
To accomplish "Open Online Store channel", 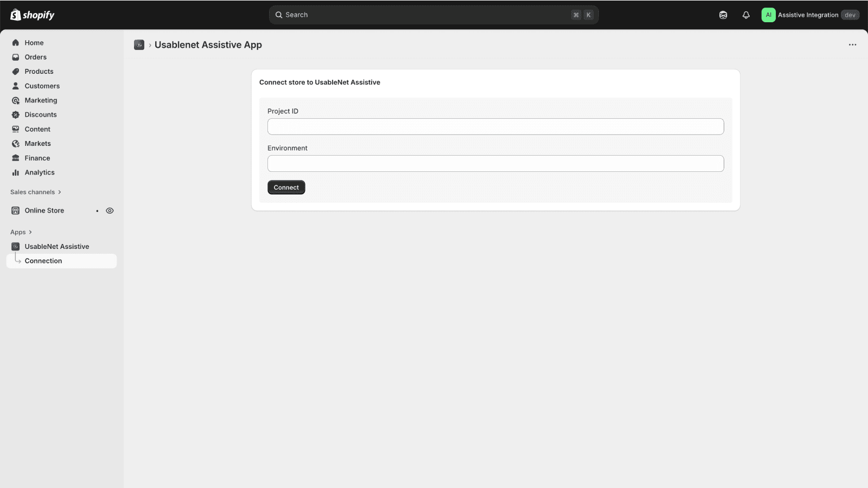I will point(44,210).
